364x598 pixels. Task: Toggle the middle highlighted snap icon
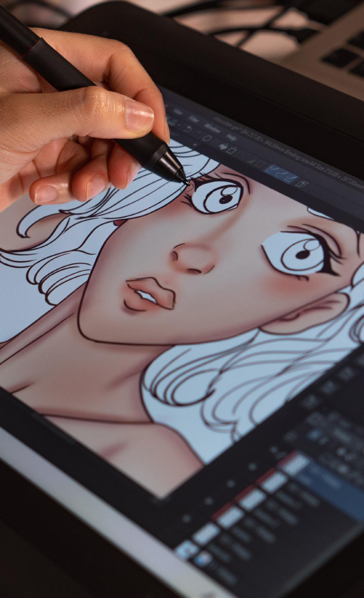pyautogui.click(x=281, y=174)
